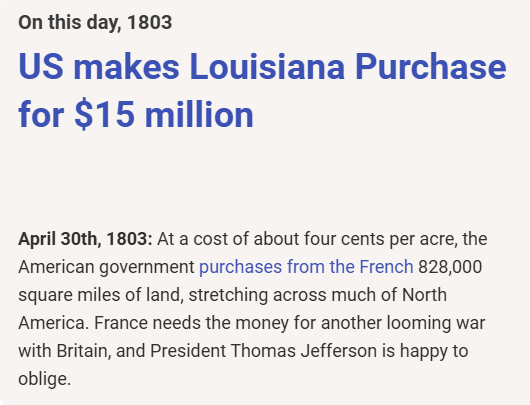Click the word 'French' in the inline link
Image resolution: width=530 pixels, height=405 pixels.
[x=386, y=267]
